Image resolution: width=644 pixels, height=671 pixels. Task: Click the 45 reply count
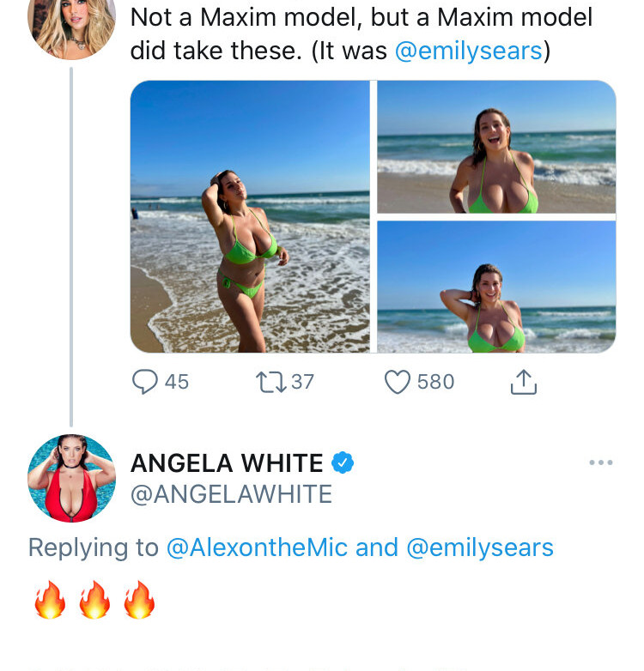pos(176,382)
